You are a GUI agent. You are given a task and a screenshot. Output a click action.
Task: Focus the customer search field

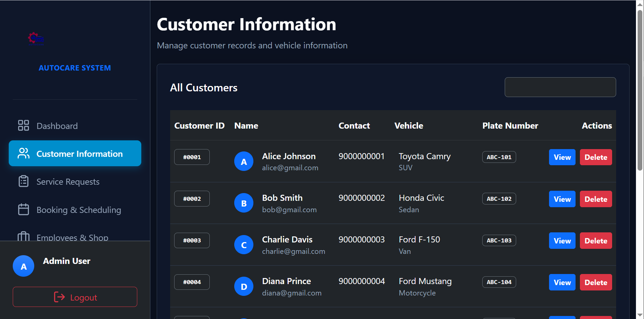(x=560, y=87)
